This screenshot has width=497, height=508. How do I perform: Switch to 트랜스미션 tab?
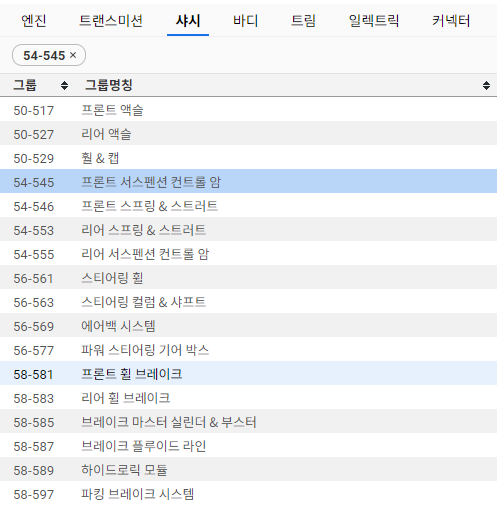click(111, 21)
